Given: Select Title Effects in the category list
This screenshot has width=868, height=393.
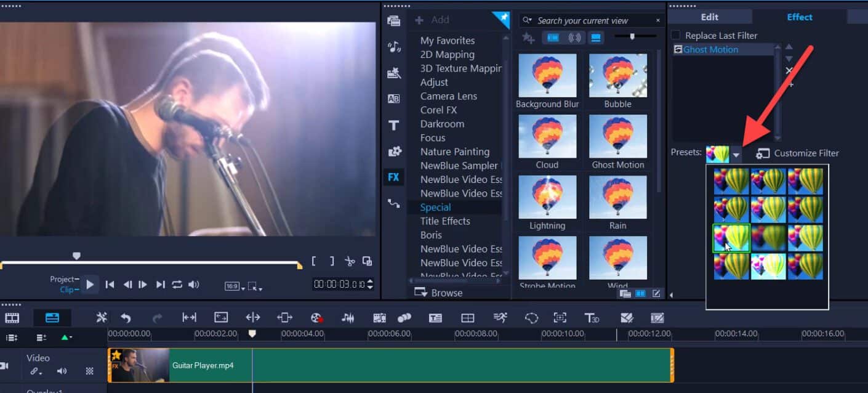Looking at the screenshot, I should click(446, 221).
